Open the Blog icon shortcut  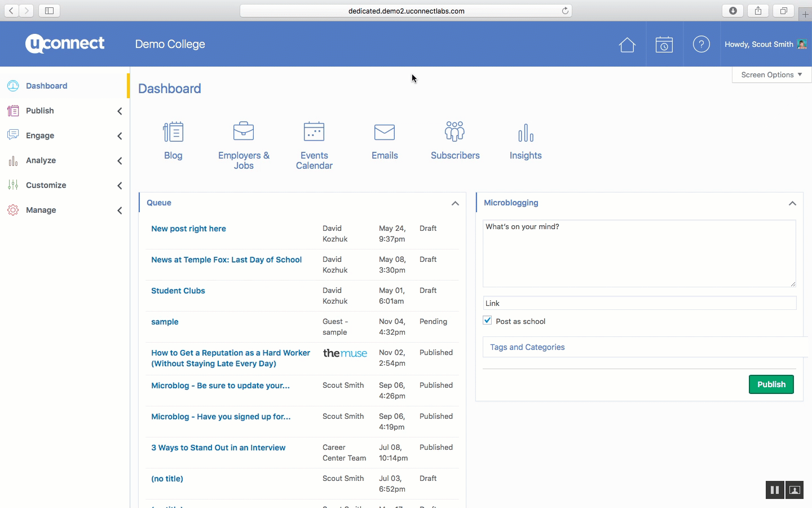[173, 132]
